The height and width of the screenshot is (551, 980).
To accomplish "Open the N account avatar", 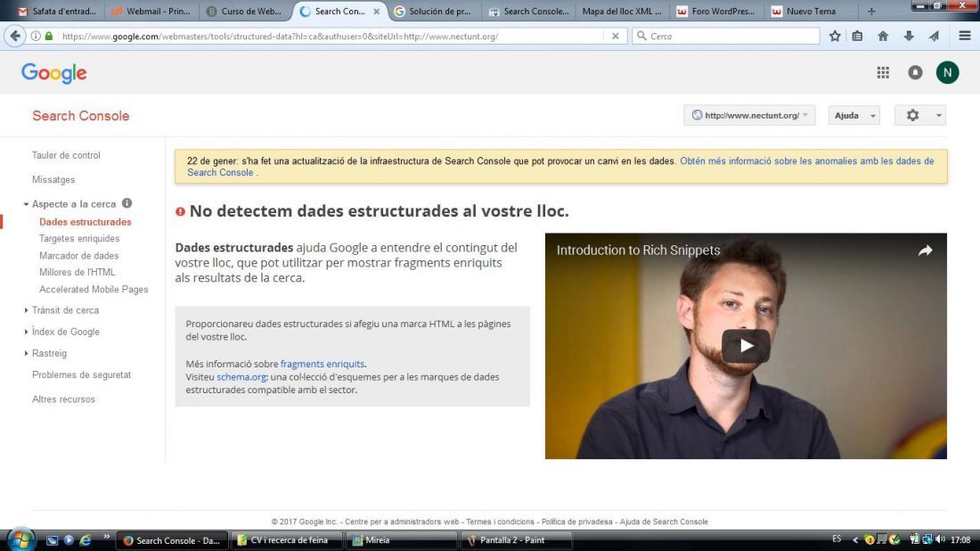I will (948, 72).
